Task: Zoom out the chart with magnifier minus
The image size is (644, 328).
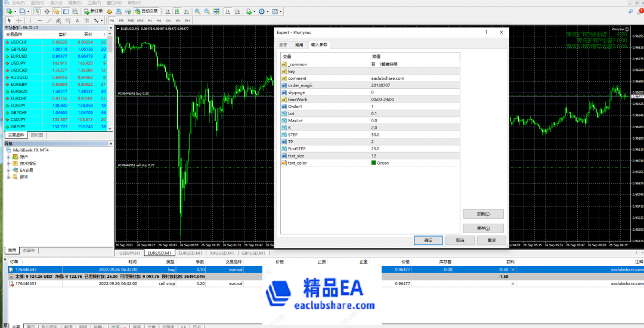Action: coord(207,11)
